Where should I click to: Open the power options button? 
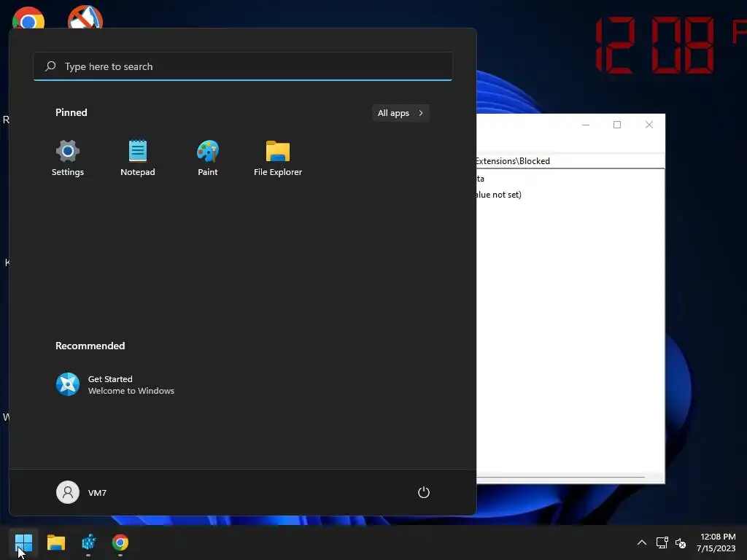pos(424,492)
